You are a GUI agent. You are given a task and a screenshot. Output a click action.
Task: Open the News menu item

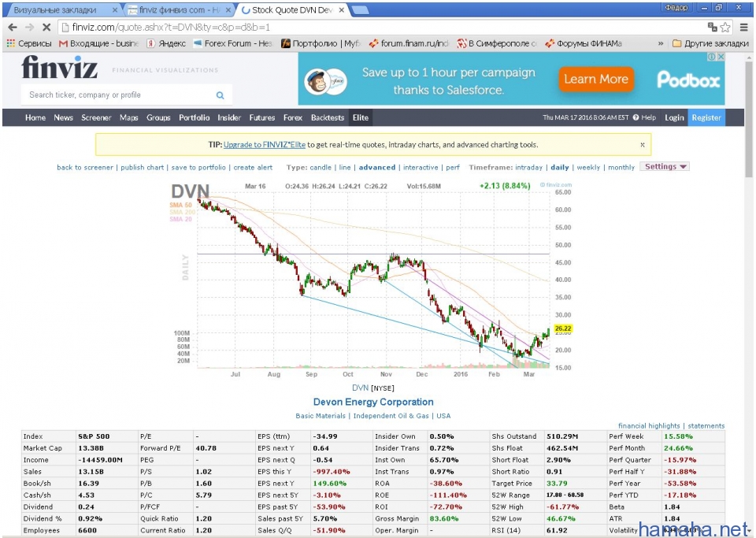pyautogui.click(x=63, y=117)
